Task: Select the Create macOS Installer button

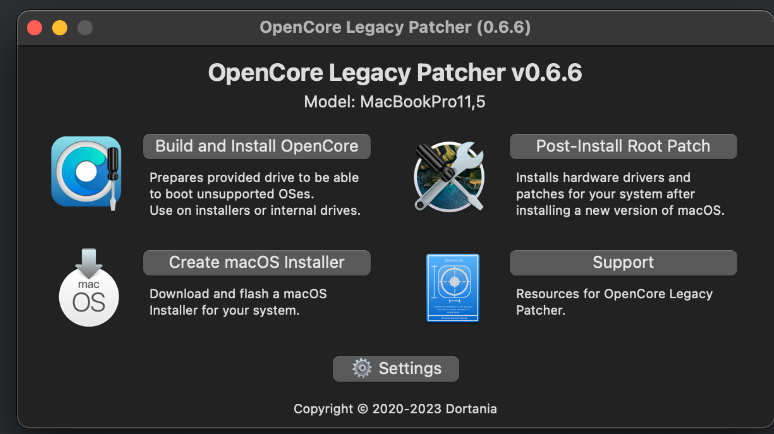Action: pyautogui.click(x=257, y=263)
